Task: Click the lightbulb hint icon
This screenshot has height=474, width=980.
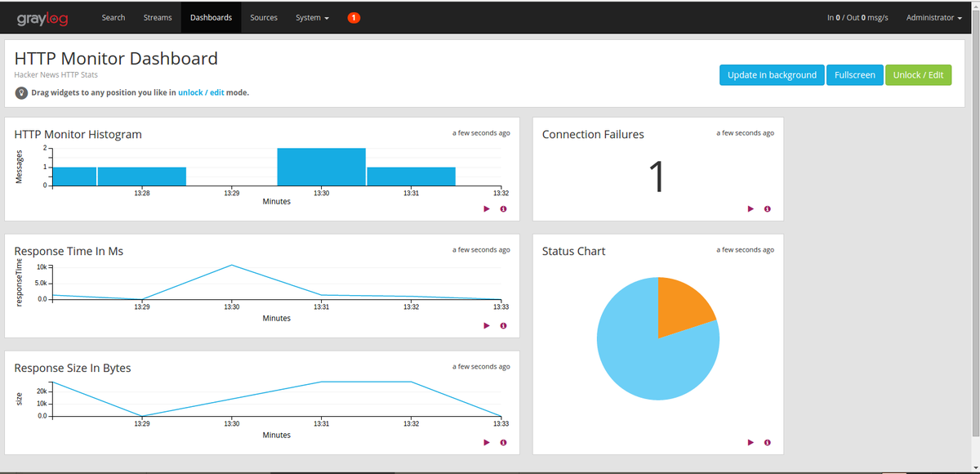Action: (22, 92)
